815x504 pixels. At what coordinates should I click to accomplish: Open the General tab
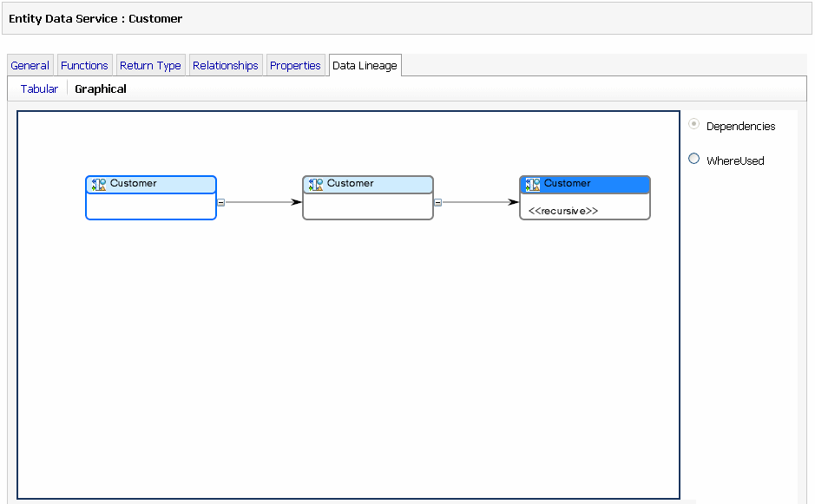tap(30, 65)
